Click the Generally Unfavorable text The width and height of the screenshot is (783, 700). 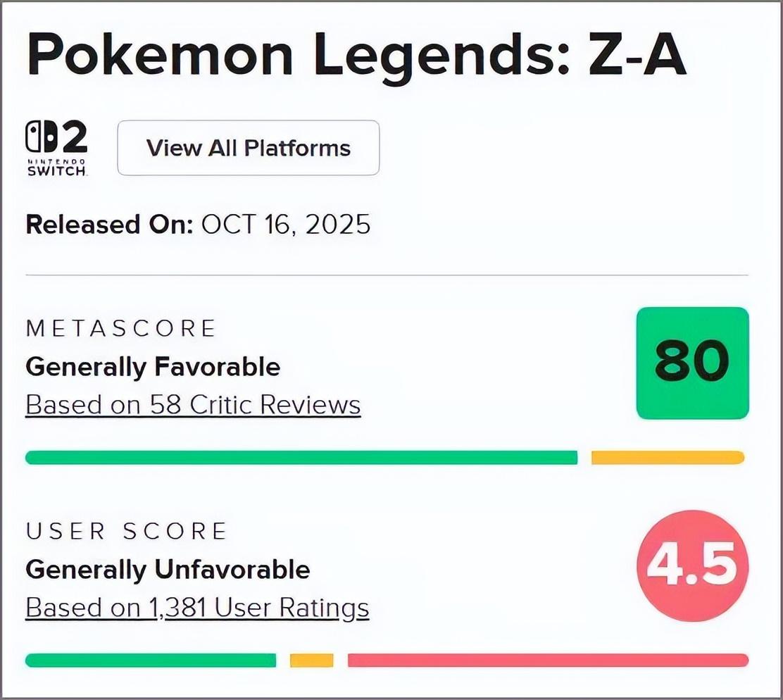(168, 569)
